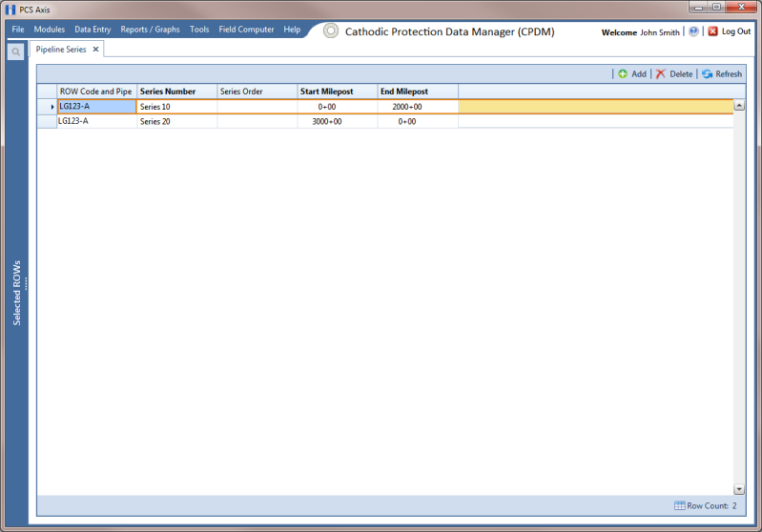762x532 pixels.
Task: Sort by Series Order column header
Action: pyautogui.click(x=257, y=92)
